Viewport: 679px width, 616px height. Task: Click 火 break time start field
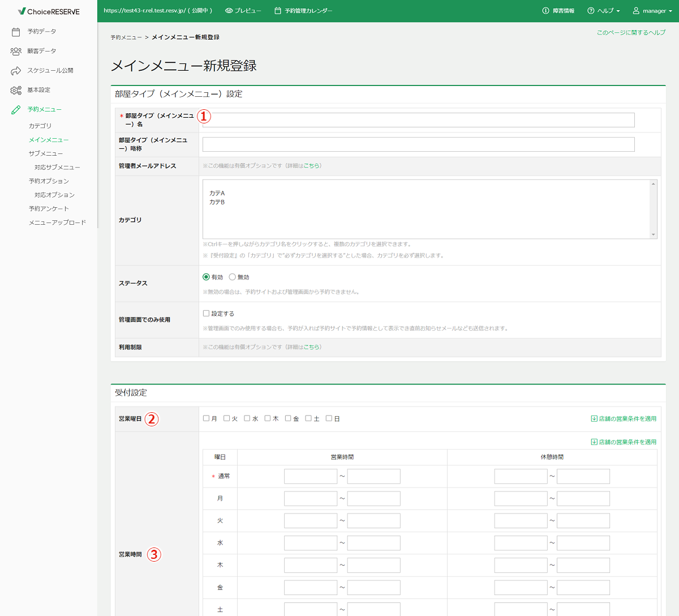click(x=521, y=521)
